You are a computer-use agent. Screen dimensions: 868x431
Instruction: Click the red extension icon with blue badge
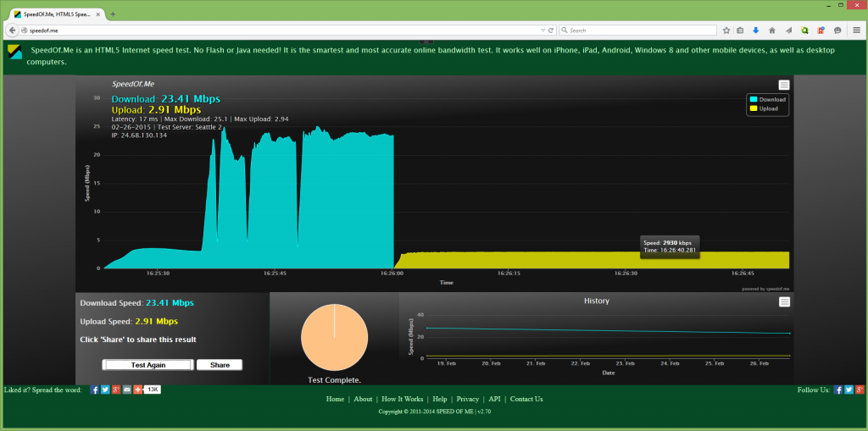[821, 30]
